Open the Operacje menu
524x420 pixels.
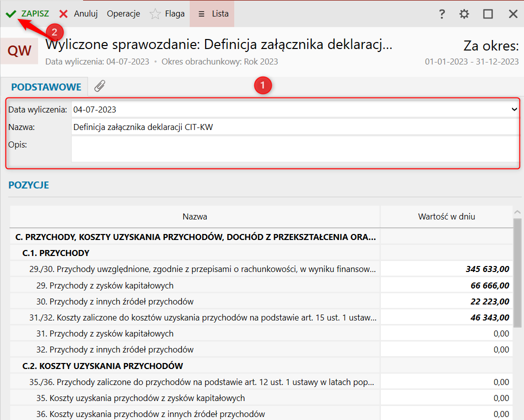point(123,14)
